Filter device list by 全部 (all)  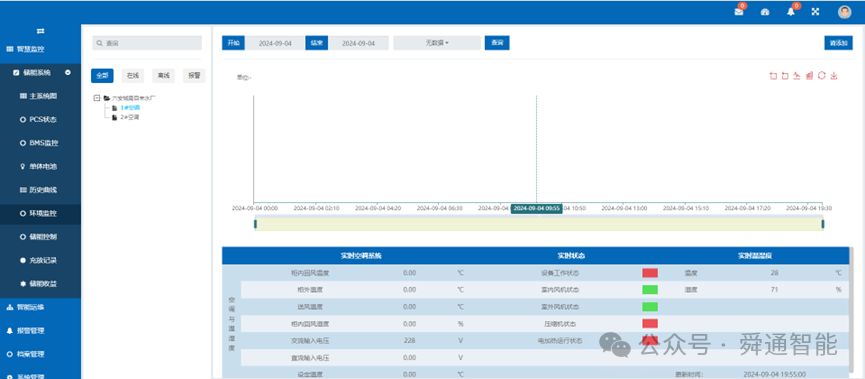pos(102,76)
